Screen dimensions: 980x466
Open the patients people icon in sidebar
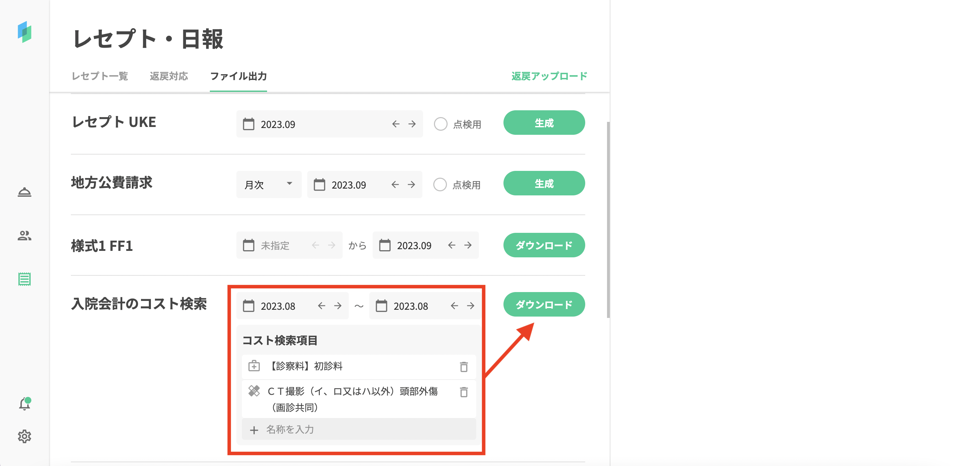coord(24,236)
